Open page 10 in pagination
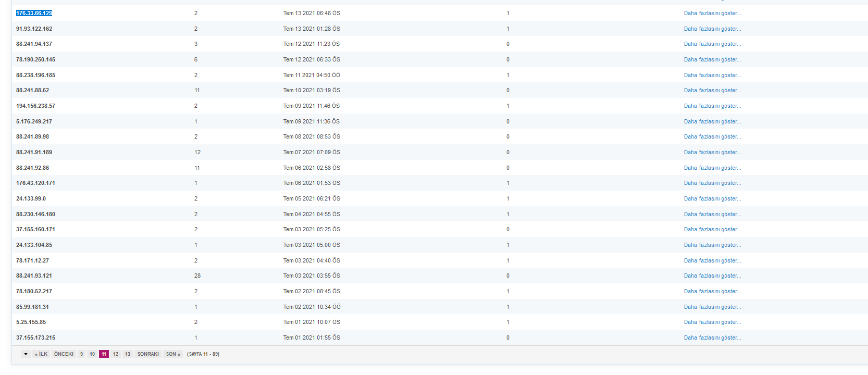 tap(92, 354)
